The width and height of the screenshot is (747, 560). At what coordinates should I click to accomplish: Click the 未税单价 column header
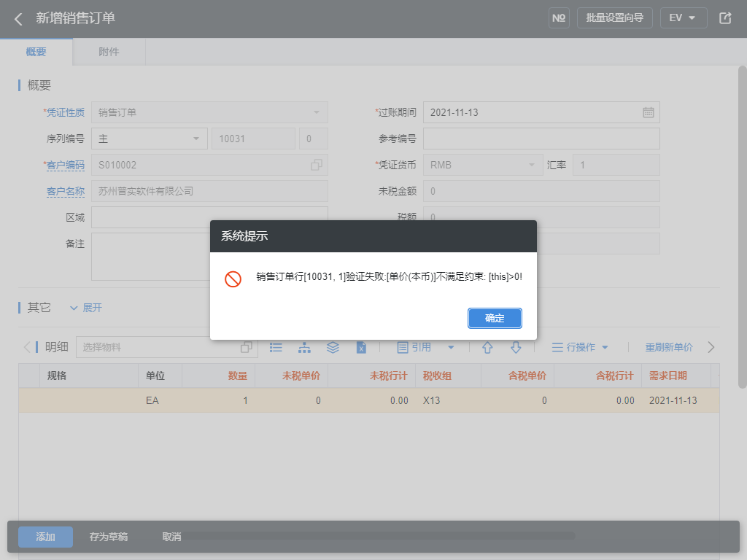click(301, 376)
